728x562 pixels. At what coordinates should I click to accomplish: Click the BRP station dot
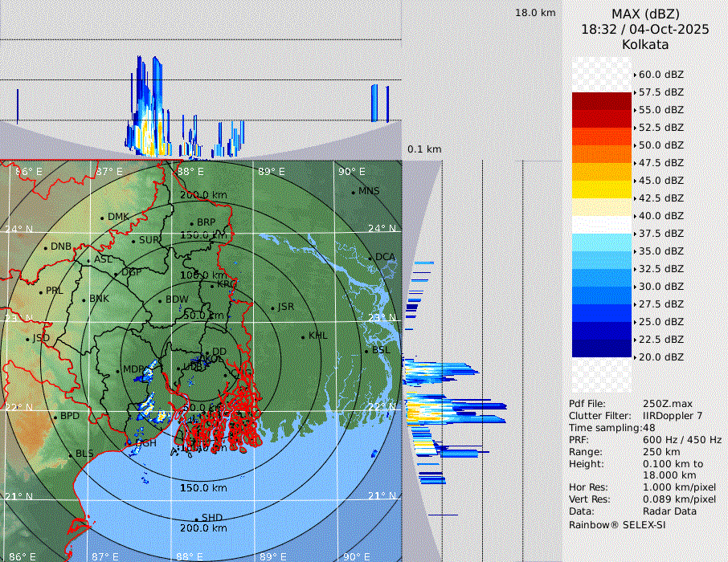tap(191, 223)
